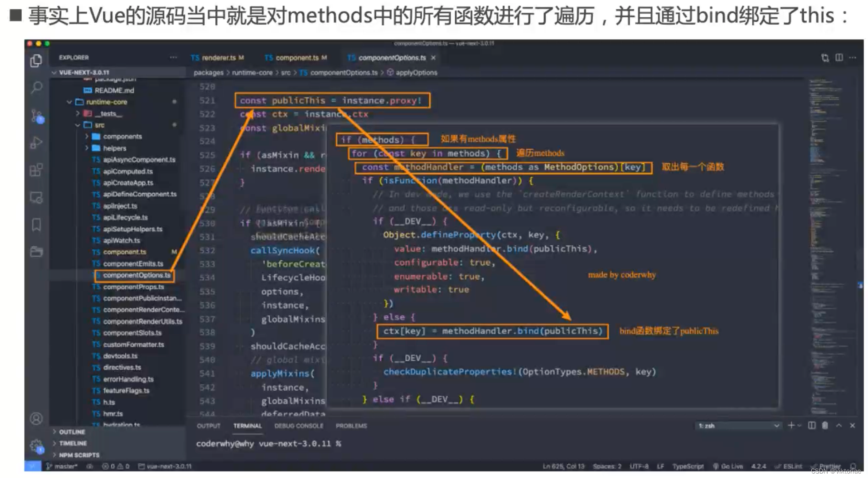868x478 pixels.
Task: Click LF end of line setting
Action: click(660, 466)
